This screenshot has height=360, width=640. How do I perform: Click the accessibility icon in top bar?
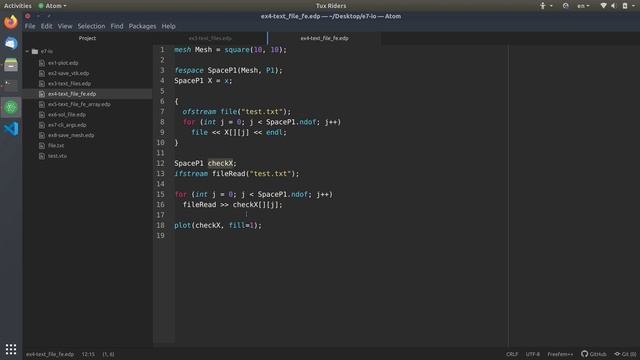(x=542, y=6)
